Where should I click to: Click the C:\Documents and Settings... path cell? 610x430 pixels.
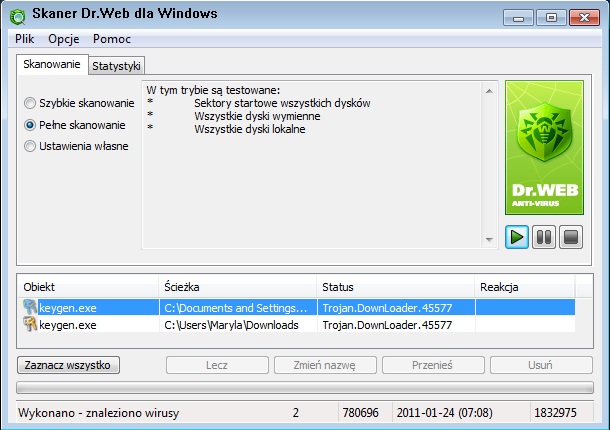point(238,307)
